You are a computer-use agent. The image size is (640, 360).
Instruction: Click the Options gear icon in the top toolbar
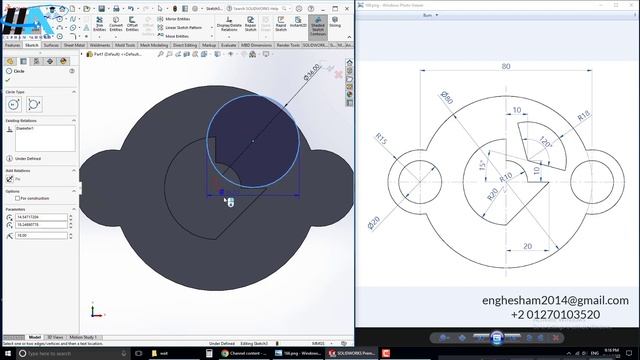[195, 9]
